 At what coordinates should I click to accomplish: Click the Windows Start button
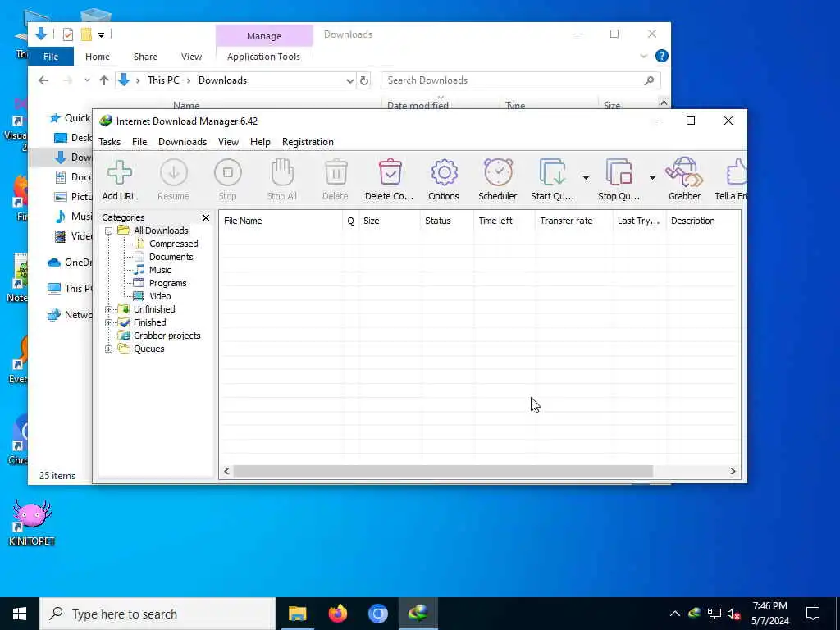coord(20,614)
